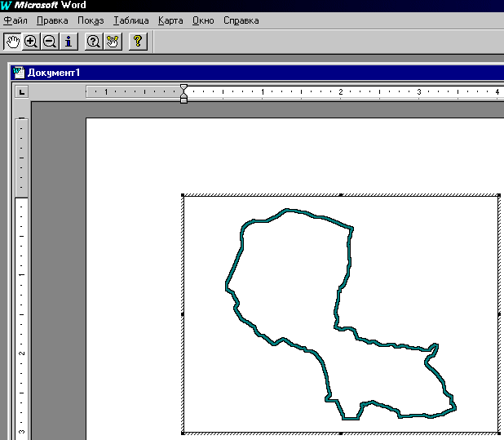Open the Справка menu
504x440 pixels.
(x=241, y=20)
